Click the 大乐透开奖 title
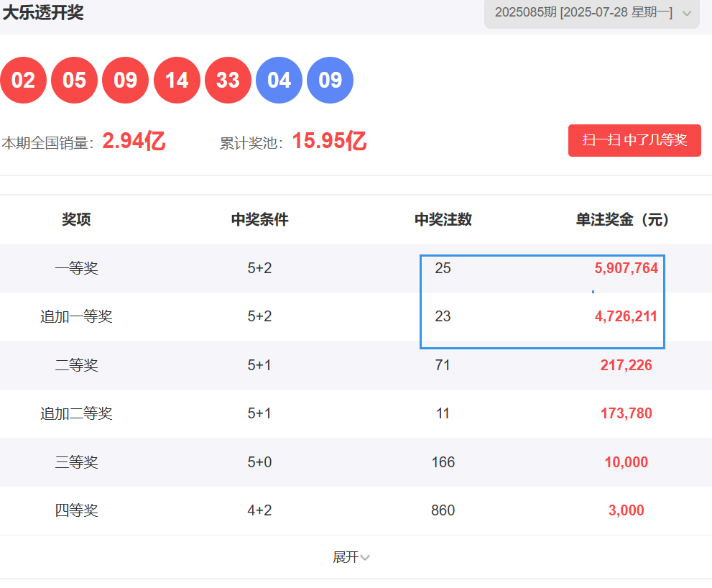 point(43,12)
